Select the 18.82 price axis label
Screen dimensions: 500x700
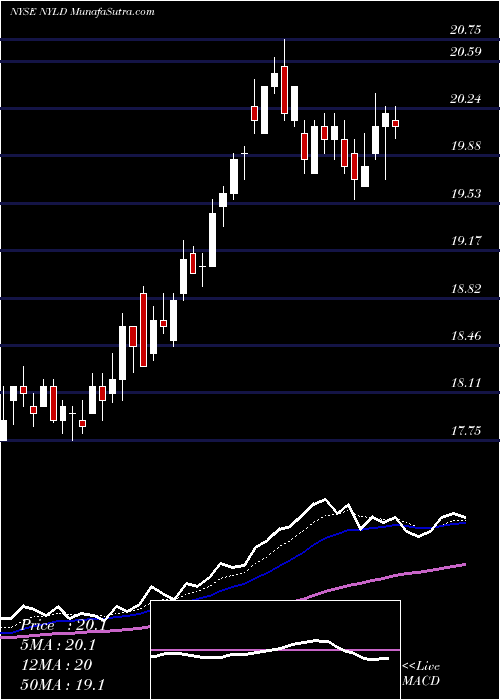466,288
